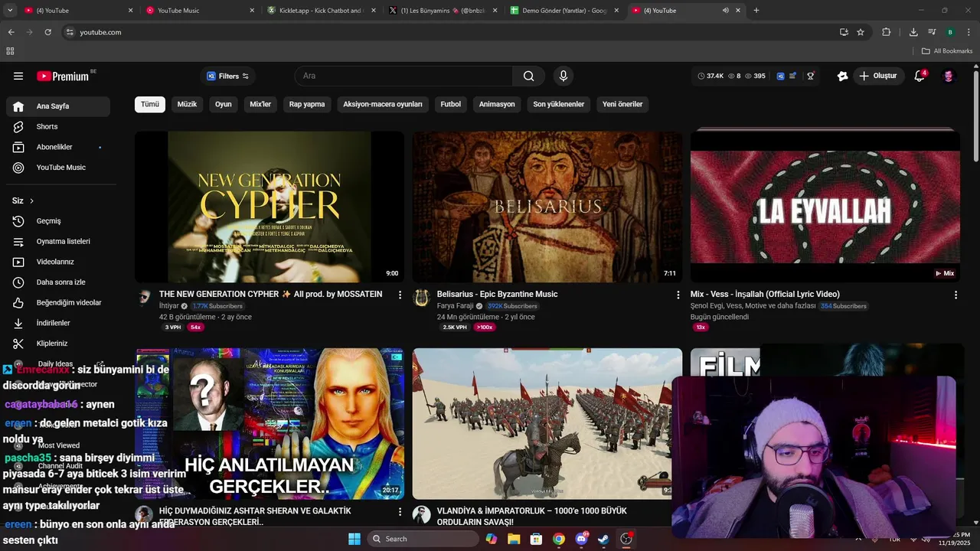This screenshot has width=980, height=551.
Task: Expand the Siz section chevron
Action: (x=31, y=201)
